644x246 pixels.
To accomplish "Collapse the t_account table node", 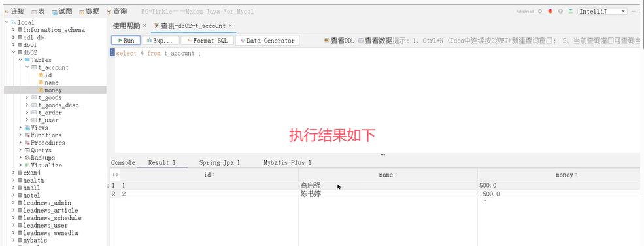I will point(27,67).
